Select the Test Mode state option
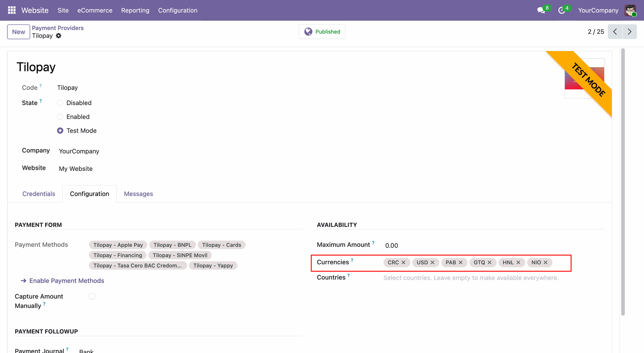Image resolution: width=644 pixels, height=353 pixels. (x=60, y=131)
